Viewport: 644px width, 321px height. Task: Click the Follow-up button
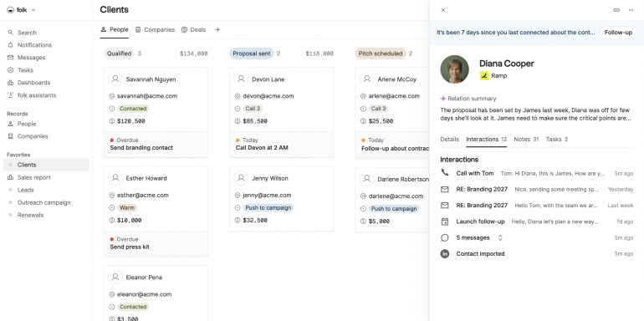[x=618, y=33]
